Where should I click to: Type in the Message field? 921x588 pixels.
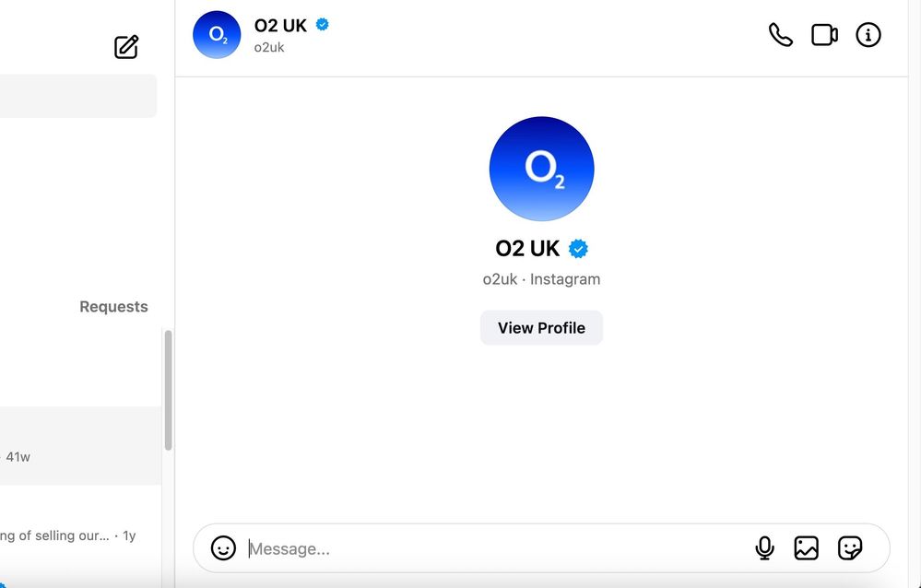pos(498,548)
